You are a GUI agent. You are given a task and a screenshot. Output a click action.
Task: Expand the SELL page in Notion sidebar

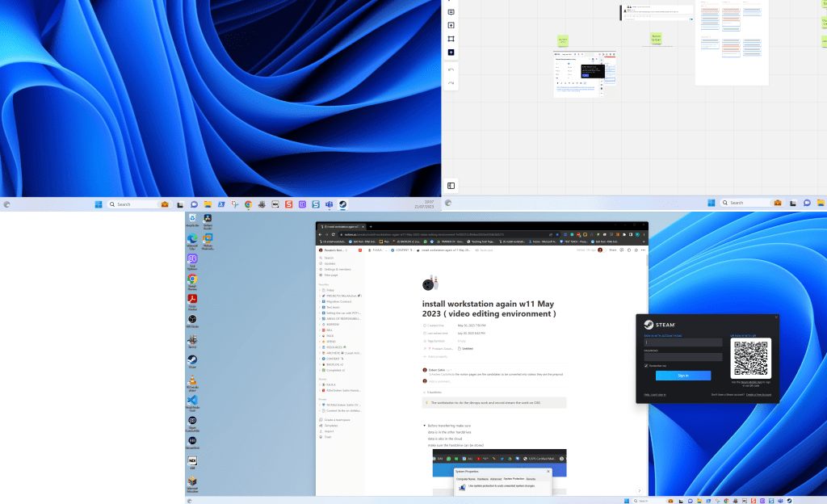point(320,330)
